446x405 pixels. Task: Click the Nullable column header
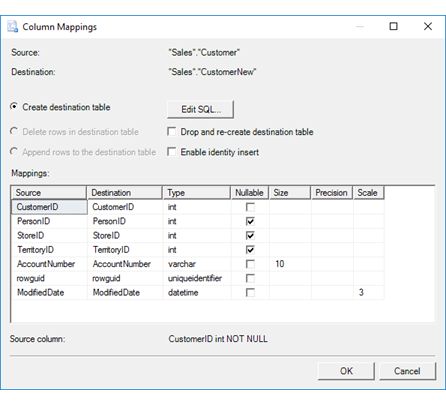coord(250,193)
